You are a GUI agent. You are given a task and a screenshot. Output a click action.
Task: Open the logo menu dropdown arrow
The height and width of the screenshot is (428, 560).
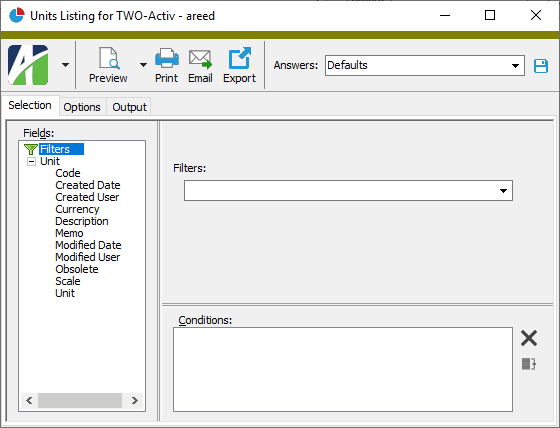pyautogui.click(x=65, y=65)
